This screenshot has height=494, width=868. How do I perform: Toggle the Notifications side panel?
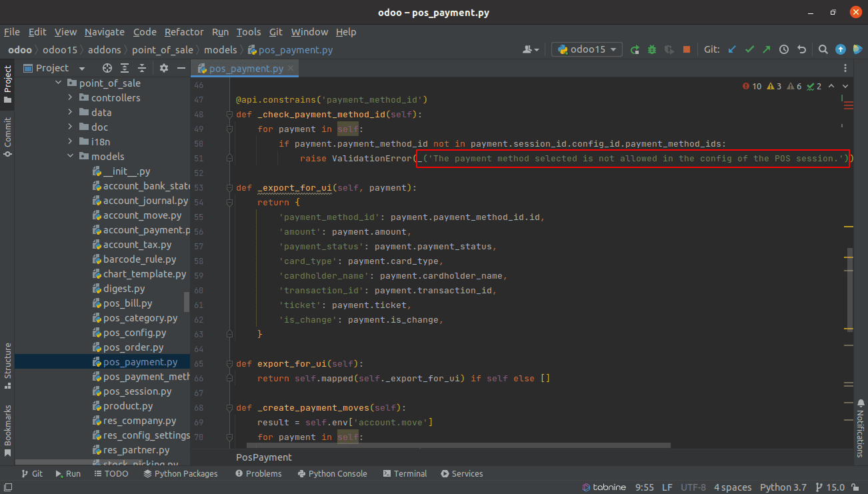point(860,428)
